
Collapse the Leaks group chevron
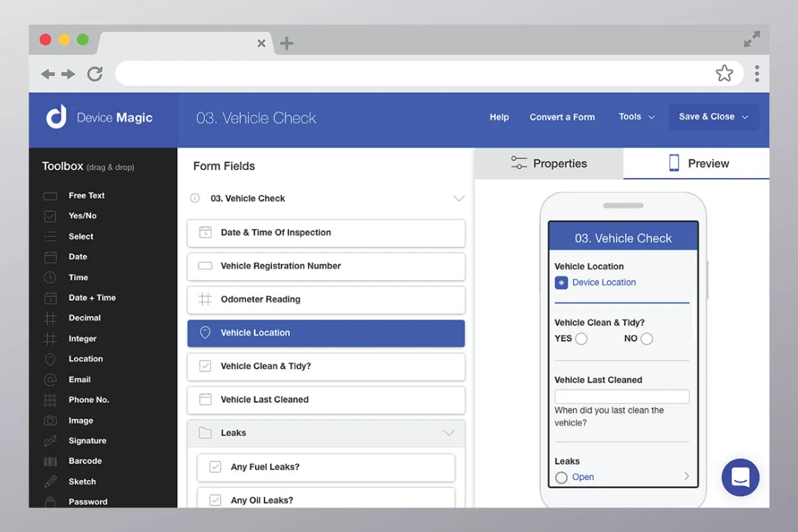pyautogui.click(x=449, y=433)
